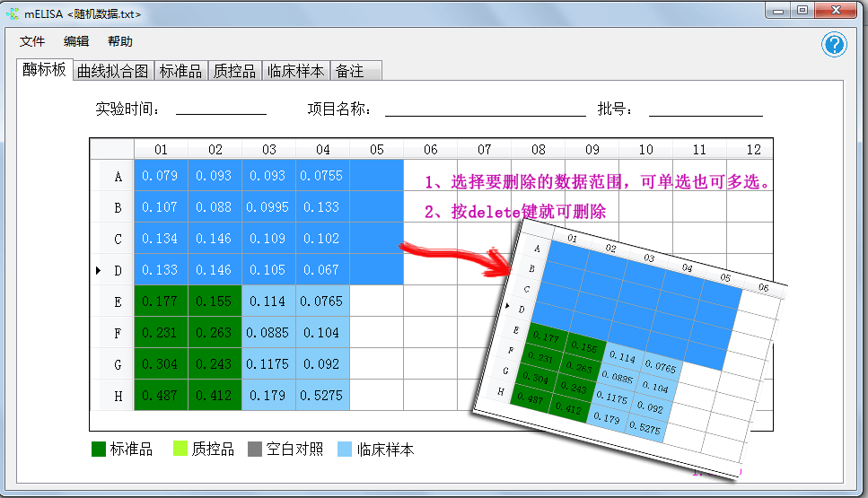Select the gray 空白对照 legend swatch
The height and width of the screenshot is (498, 868).
(255, 449)
